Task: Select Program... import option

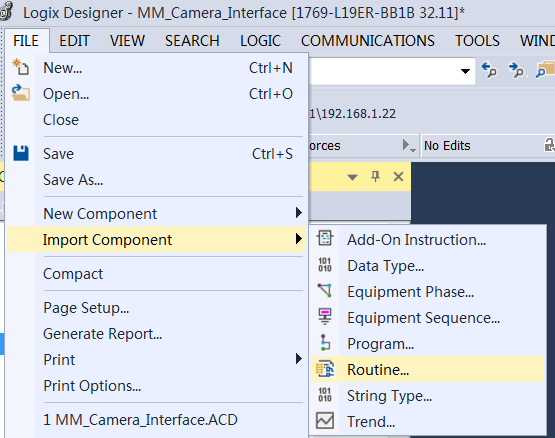Action: click(x=428, y=343)
